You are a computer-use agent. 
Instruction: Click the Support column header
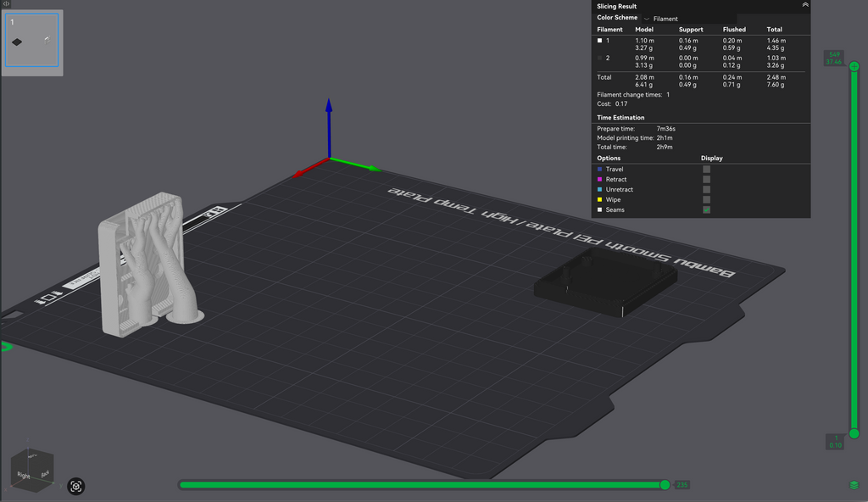691,30
